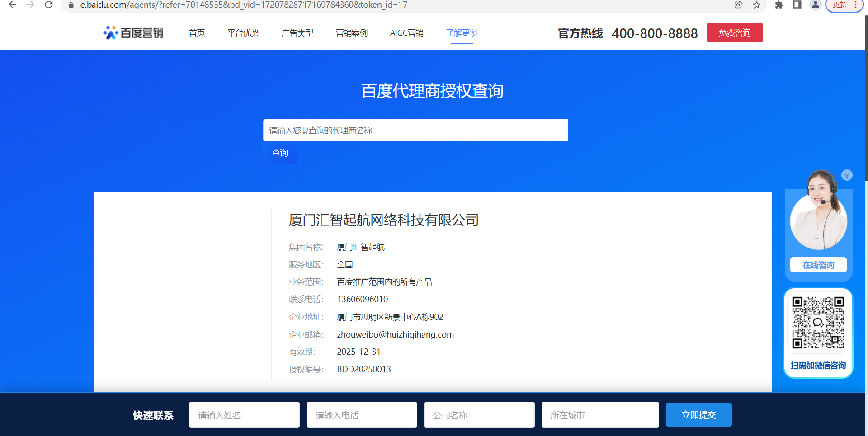Click the browser back arrow
868x436 pixels.
[12, 5]
